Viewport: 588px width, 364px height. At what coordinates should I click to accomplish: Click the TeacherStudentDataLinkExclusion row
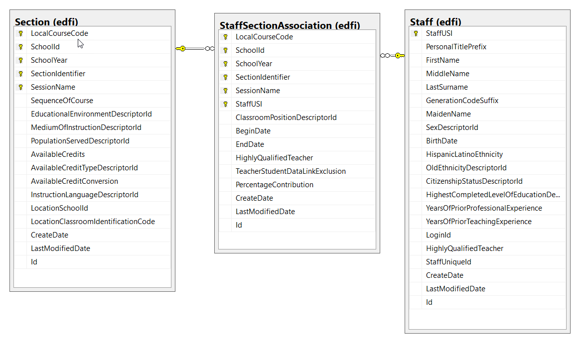[x=297, y=171]
